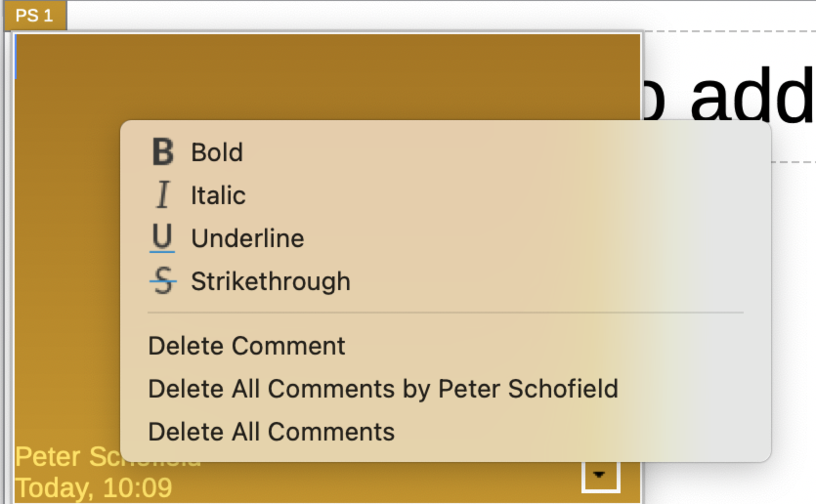The image size is (816, 504).
Task: Apply the Underline menu entry label
Action: (247, 238)
